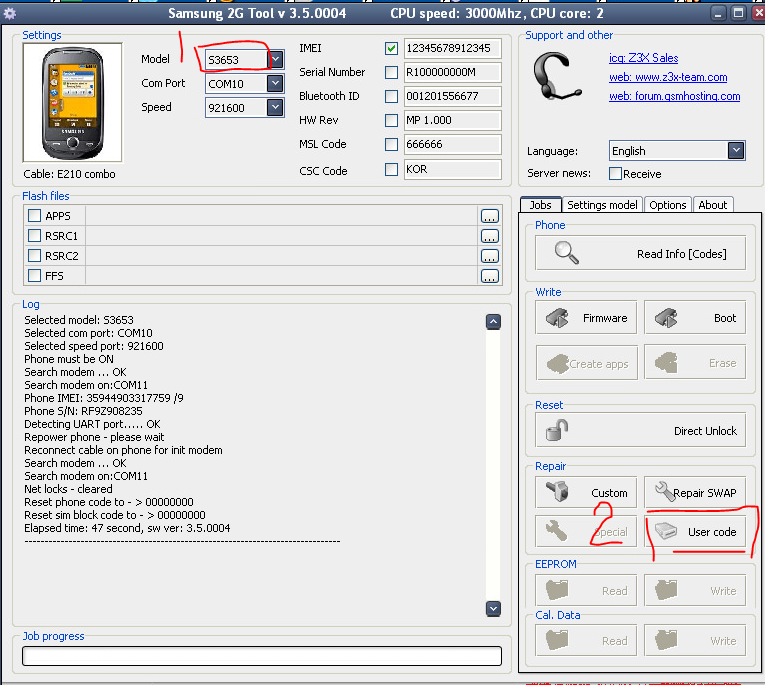Click log line 'Phone S/N: RF9Z908235'
This screenshot has height=685, width=765.
click(83, 411)
